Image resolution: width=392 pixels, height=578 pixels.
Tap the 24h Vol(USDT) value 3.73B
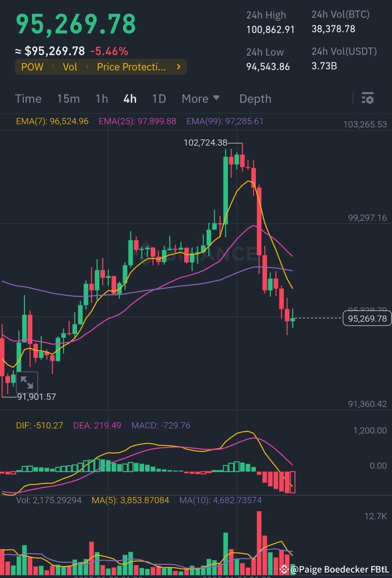(324, 66)
